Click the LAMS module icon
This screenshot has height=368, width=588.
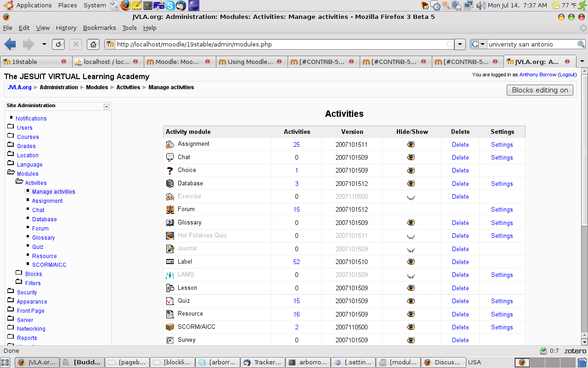170,275
